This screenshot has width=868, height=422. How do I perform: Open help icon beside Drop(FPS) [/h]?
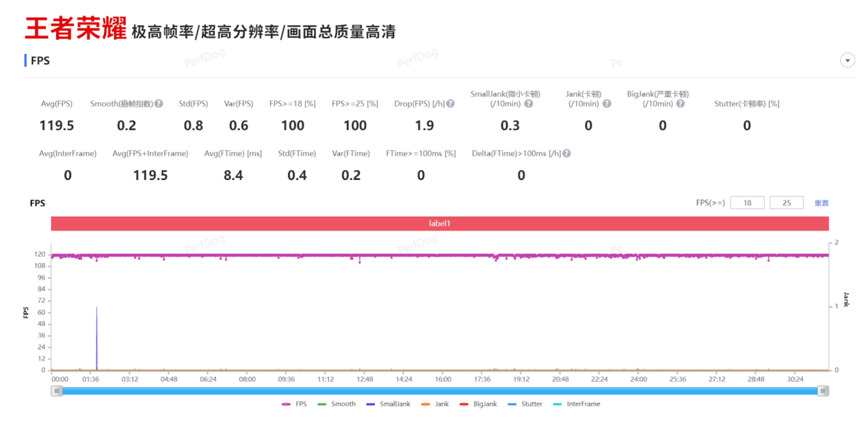451,104
